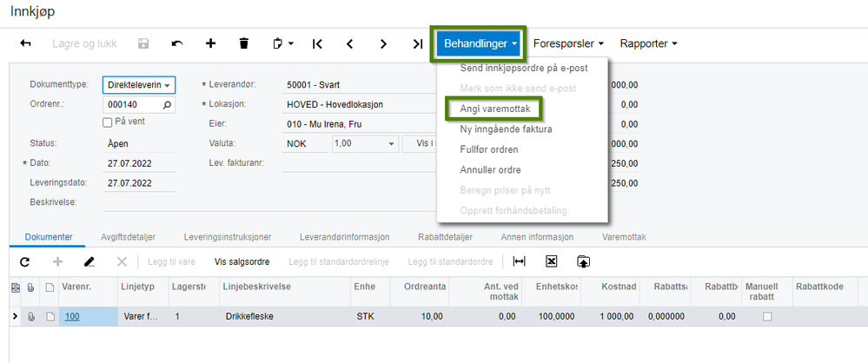Go to previous record icon
Screen dimensions: 868x363
349,43
